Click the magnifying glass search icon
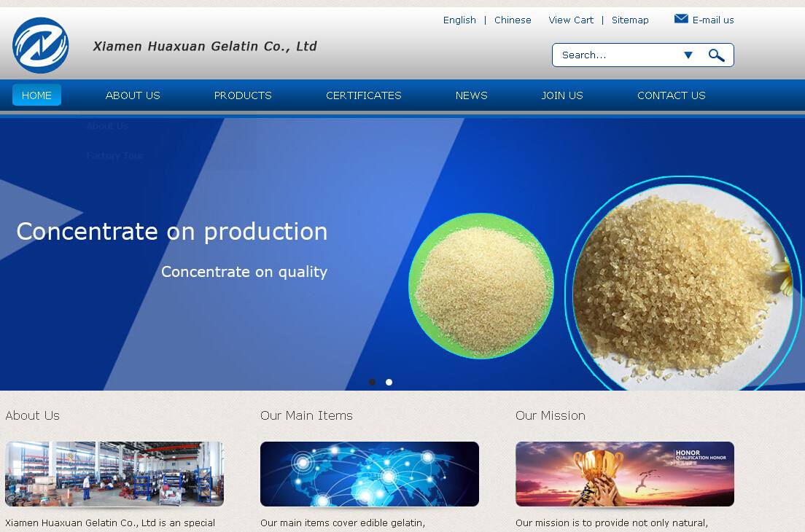Screen dimensions: 805x532 pos(716,55)
